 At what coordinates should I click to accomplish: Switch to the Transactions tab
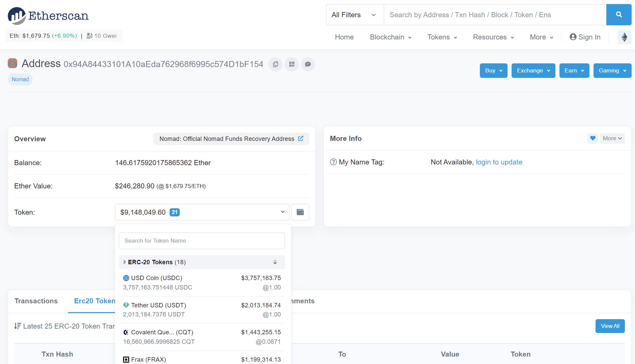pyautogui.click(x=36, y=301)
